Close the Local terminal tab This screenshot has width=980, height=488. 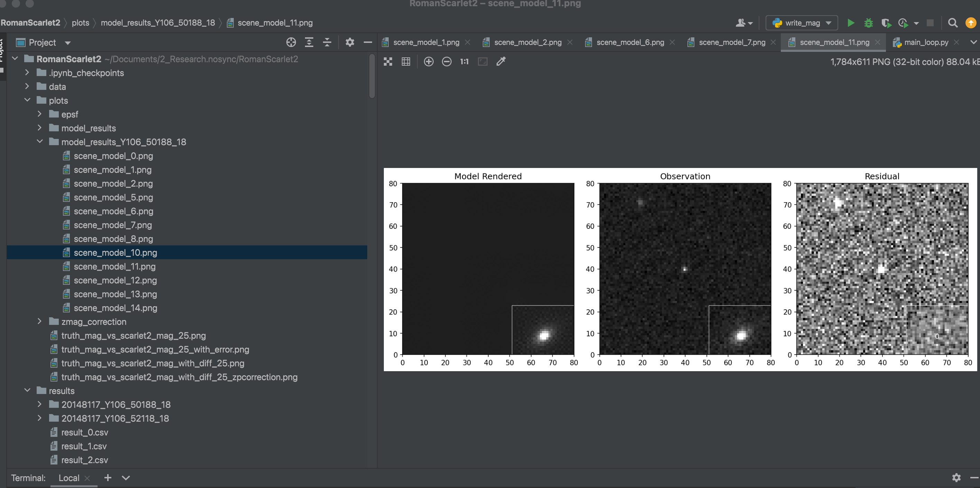click(x=87, y=478)
